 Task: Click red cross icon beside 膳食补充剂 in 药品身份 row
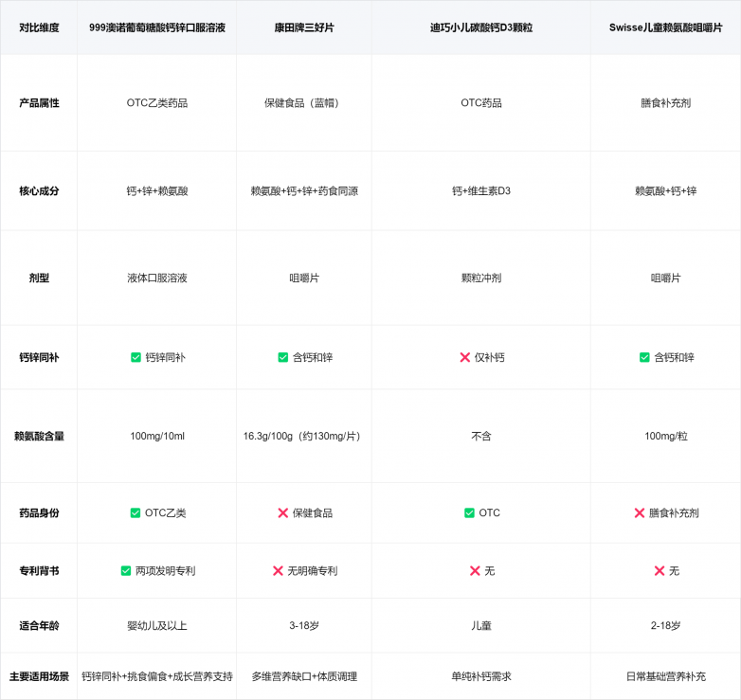(640, 513)
